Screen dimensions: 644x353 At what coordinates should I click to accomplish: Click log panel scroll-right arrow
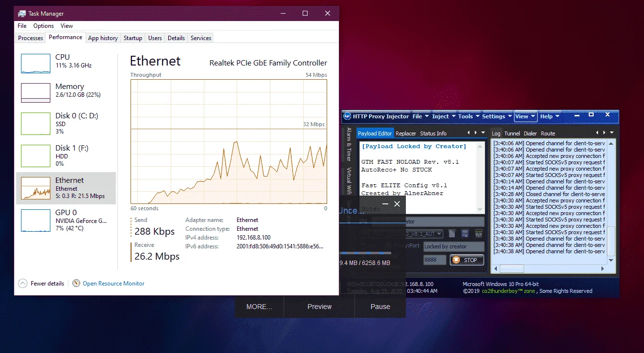603,268
